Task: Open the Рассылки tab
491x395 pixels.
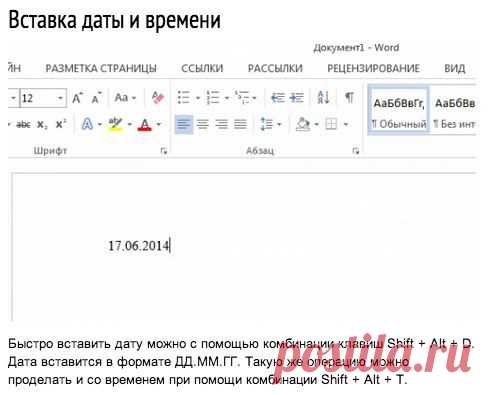Action: [275, 68]
